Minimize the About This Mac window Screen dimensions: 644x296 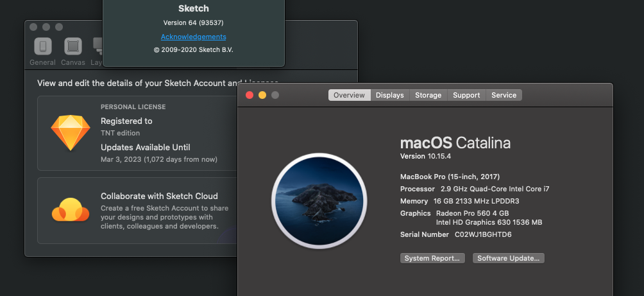[262, 95]
